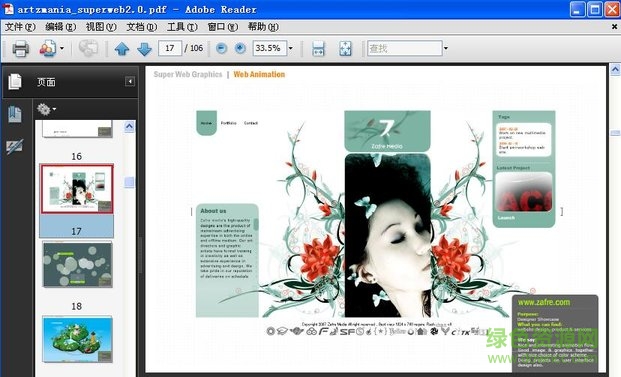621x377 pixels.
Task: Click the 查找 search field
Action: pos(404,48)
